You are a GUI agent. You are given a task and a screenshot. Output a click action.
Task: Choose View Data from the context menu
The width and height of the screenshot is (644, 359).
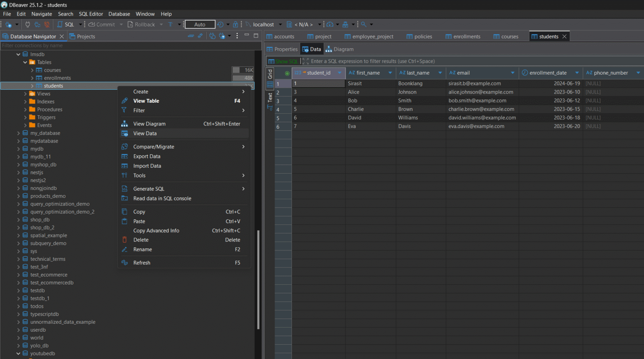[x=145, y=133]
